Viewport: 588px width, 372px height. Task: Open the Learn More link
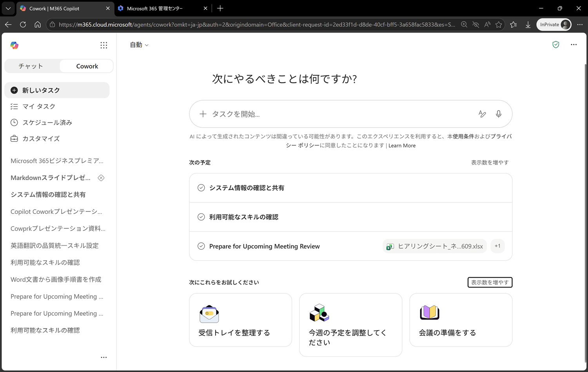[402, 146]
